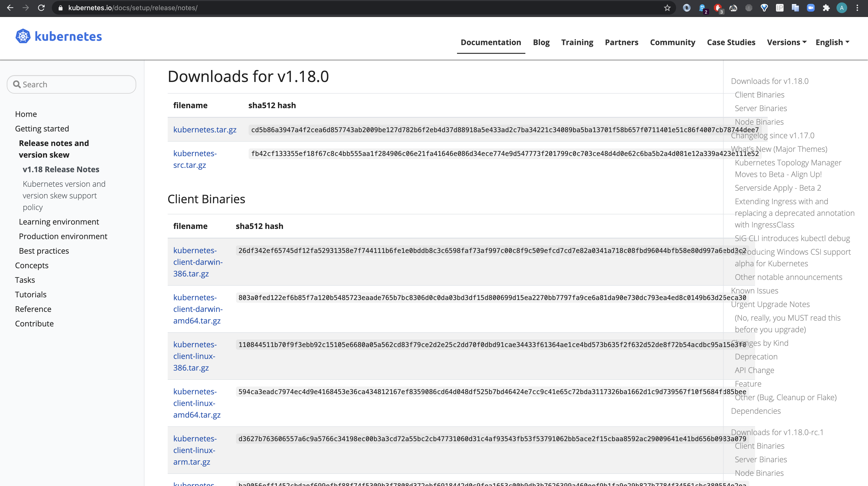
Task: Select v1.18 Release Notes in sidebar
Action: [x=61, y=169]
